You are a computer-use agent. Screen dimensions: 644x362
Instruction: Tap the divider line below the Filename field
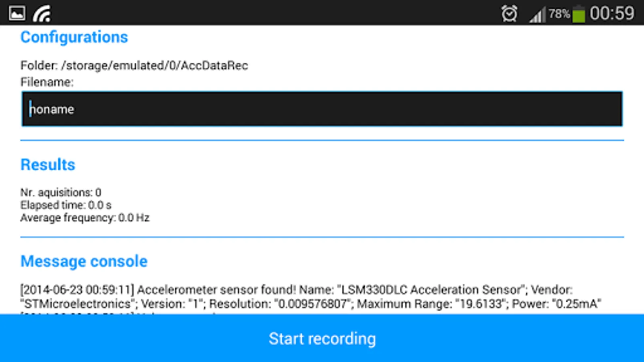tap(322, 140)
